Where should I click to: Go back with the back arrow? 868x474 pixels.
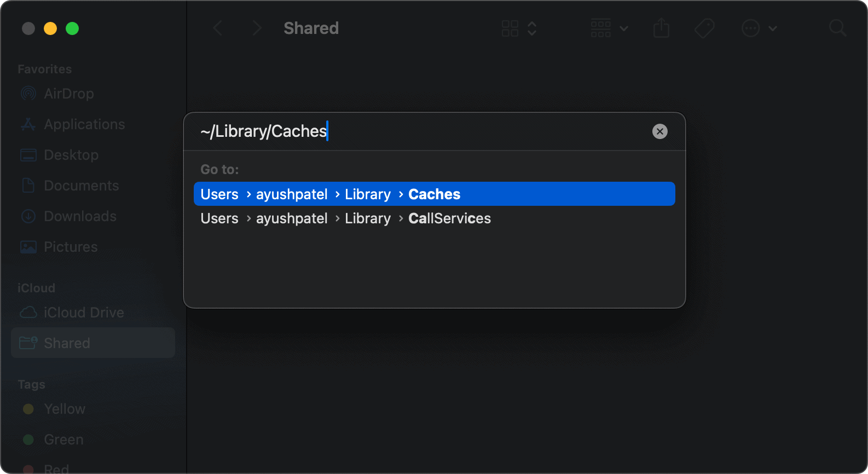(218, 28)
